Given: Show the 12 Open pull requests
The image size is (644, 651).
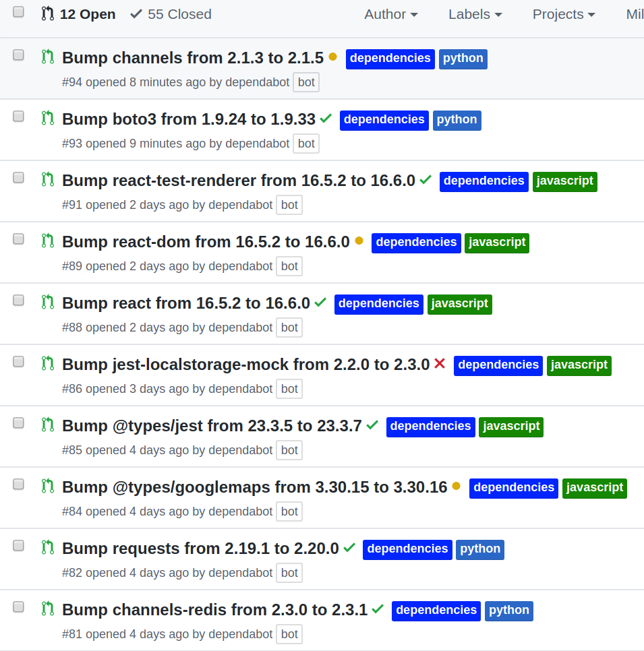Looking at the screenshot, I should 78,15.
